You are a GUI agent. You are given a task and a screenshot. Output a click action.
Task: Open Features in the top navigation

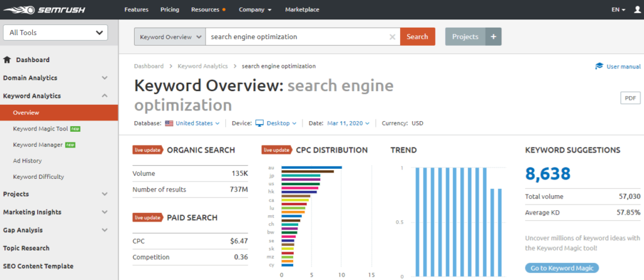click(x=136, y=9)
